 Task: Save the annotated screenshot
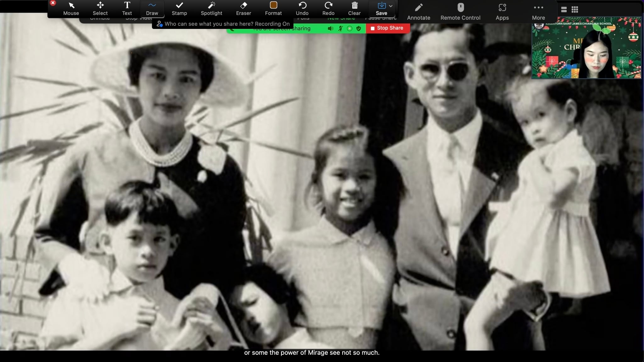tap(381, 8)
